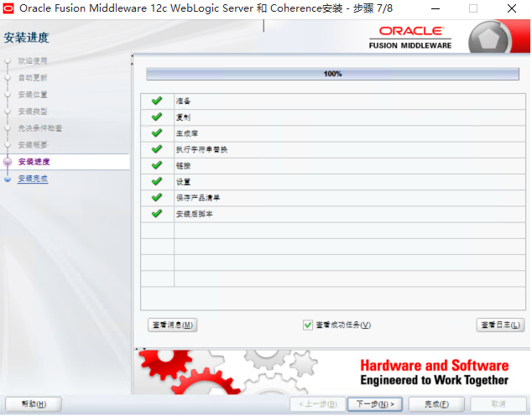The width and height of the screenshot is (532, 416).
Task: Click the 复制 task text
Action: (x=183, y=117)
